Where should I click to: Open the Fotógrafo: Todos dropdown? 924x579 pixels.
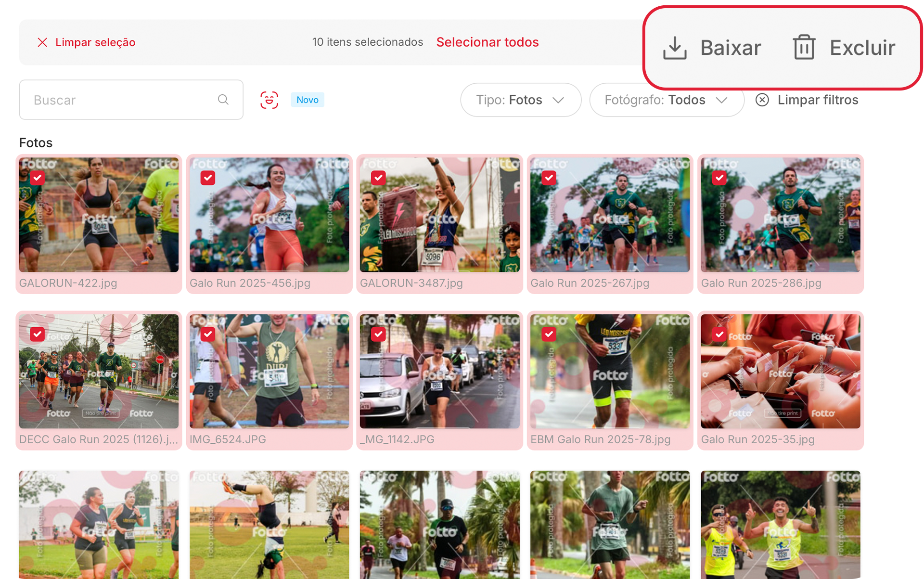pos(666,100)
